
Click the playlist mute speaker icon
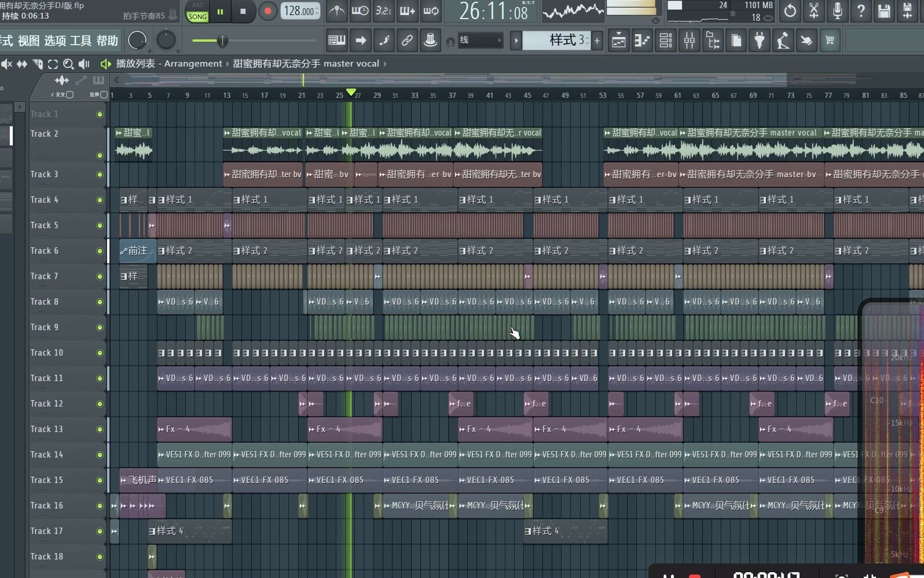[6, 64]
